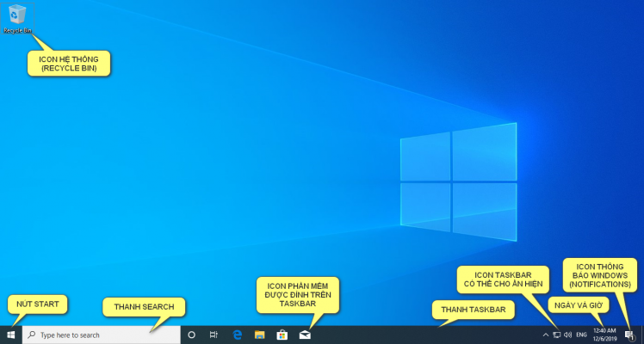Open File Explorer from the taskbar
Image resolution: width=644 pixels, height=344 pixels.
click(259, 335)
